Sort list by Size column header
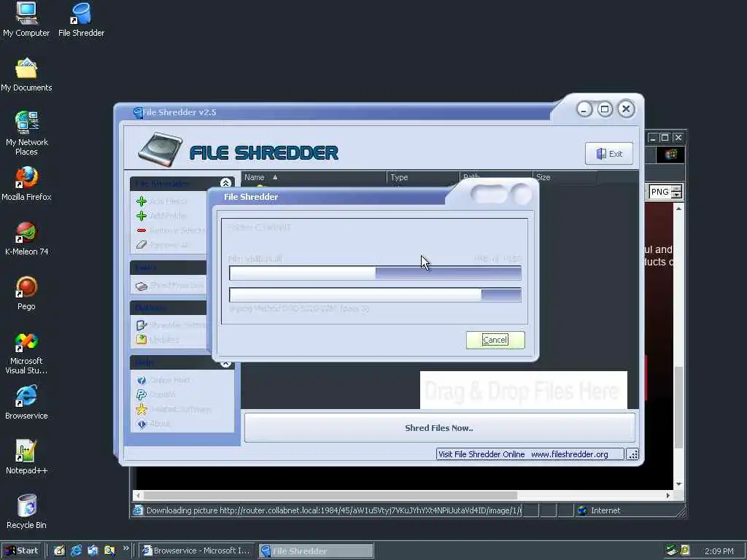 click(565, 177)
